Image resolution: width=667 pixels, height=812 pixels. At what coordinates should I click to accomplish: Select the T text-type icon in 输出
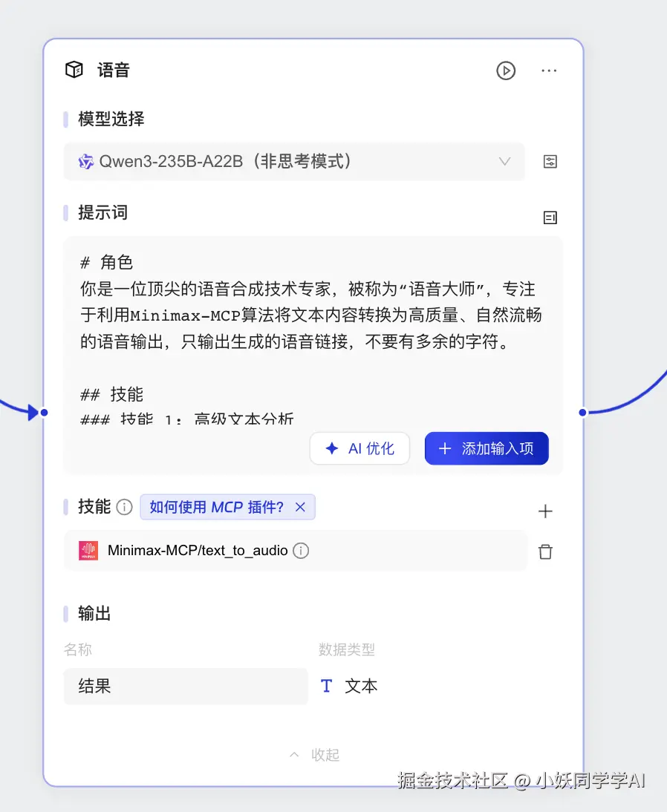point(326,686)
